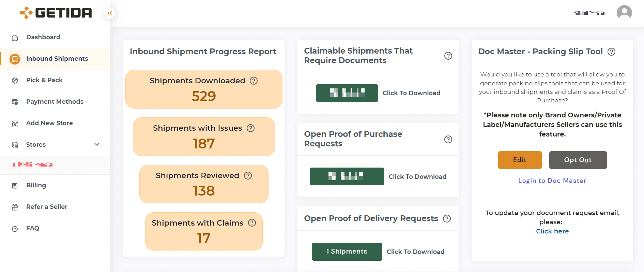Open Payment Methods in sidebar
644x272 pixels.
(x=55, y=102)
